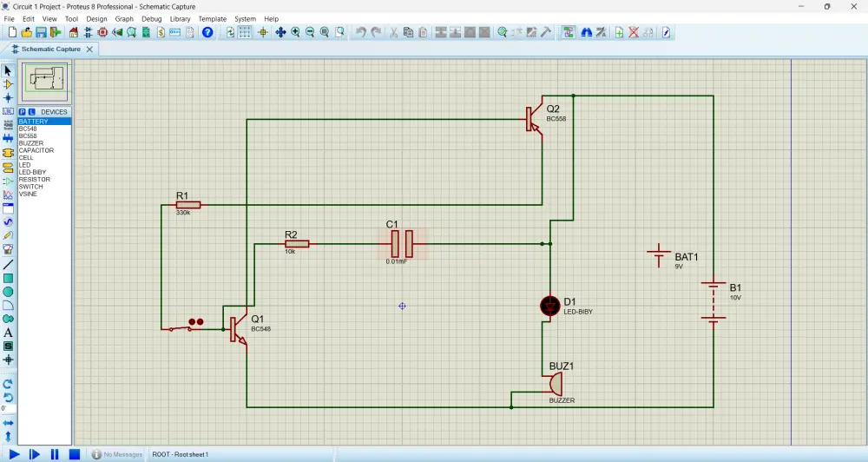Stop the simulation with the square button

75,454
